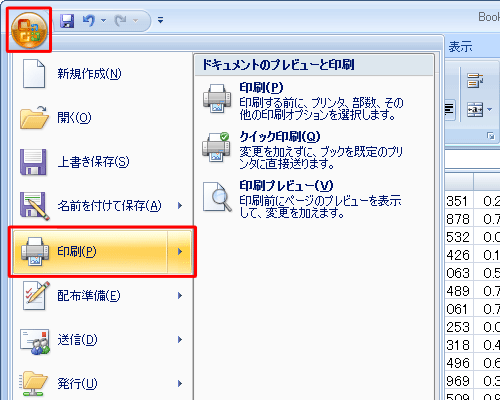Viewport: 500px width, 400px height.
Task: Select spreadsheet cell showing 426
Action: [x=459, y=255]
